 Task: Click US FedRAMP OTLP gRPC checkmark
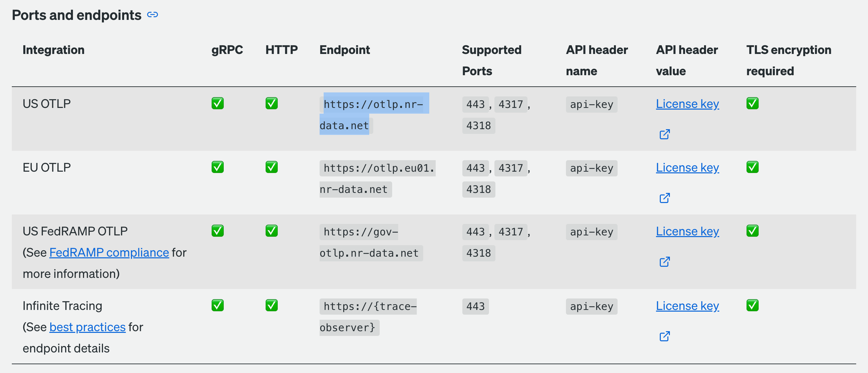[218, 231]
